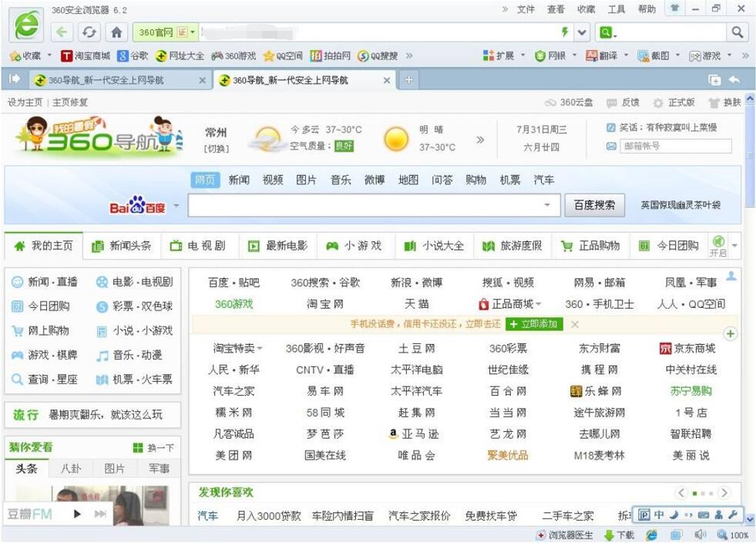
Task: Toggle the tab sidebar icon
Action: click(15, 79)
